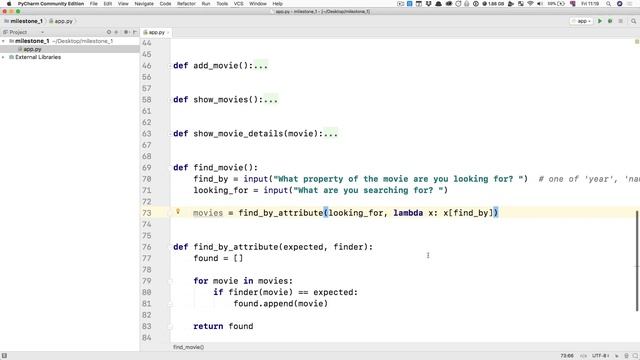Screen dimensions: 640x360
Task: Click 'find_by_attribute' in the line 76 definition
Action: (x=236, y=247)
